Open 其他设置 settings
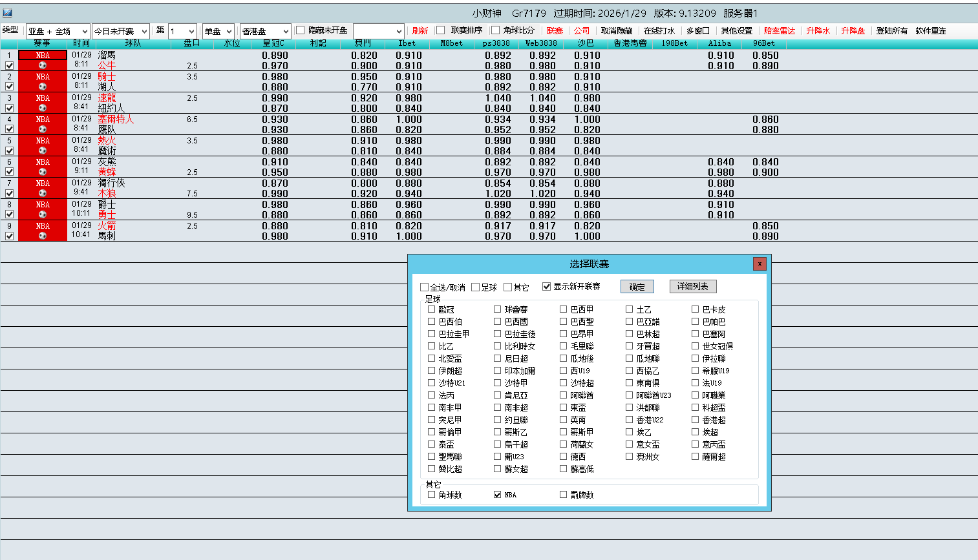 [737, 30]
